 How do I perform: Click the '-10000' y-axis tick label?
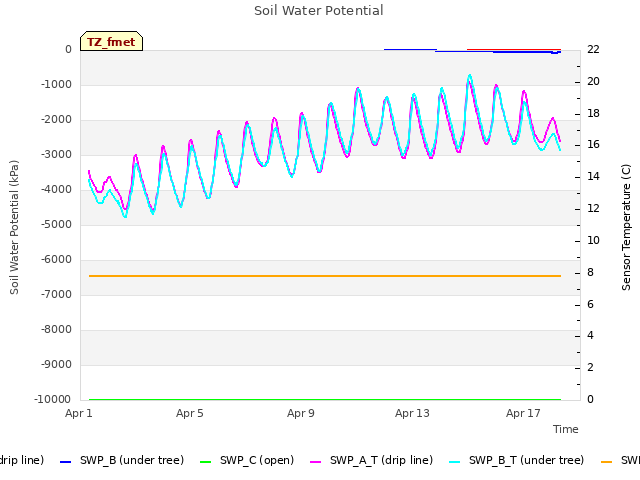tap(53, 399)
